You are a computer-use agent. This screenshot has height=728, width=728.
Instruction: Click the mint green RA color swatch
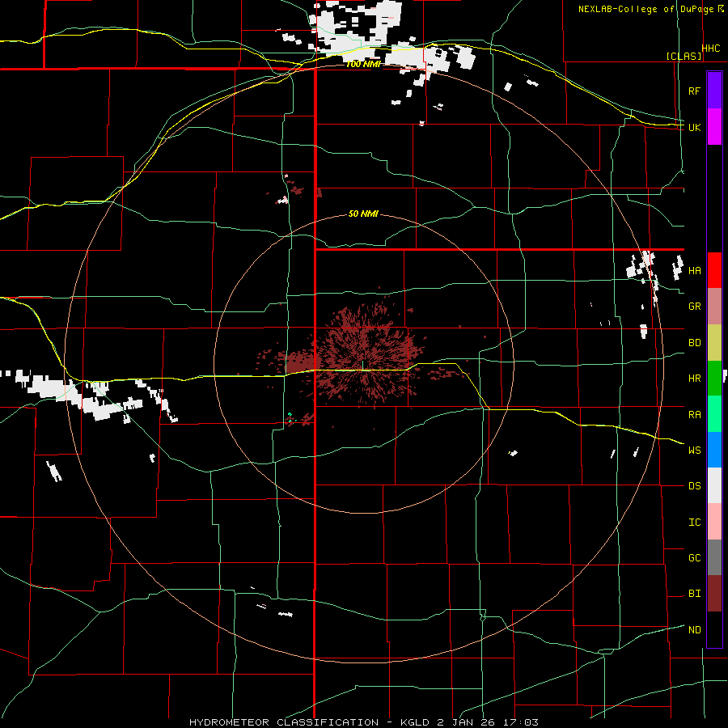[x=714, y=414]
